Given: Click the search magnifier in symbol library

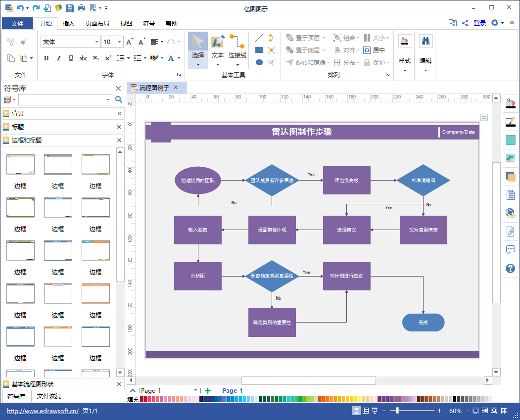Looking at the screenshot, I should coord(118,99).
